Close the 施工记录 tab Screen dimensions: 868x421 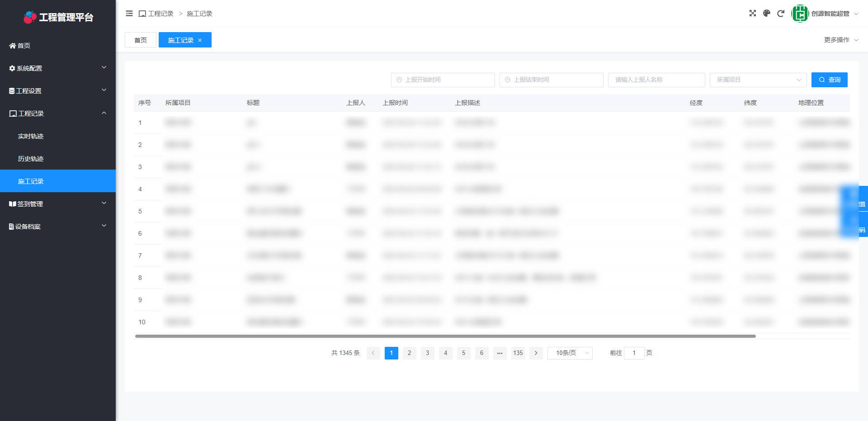200,40
